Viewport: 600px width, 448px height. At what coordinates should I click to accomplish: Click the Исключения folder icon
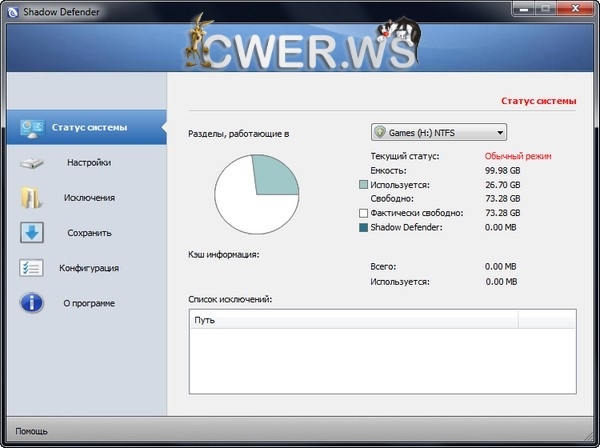(31, 197)
